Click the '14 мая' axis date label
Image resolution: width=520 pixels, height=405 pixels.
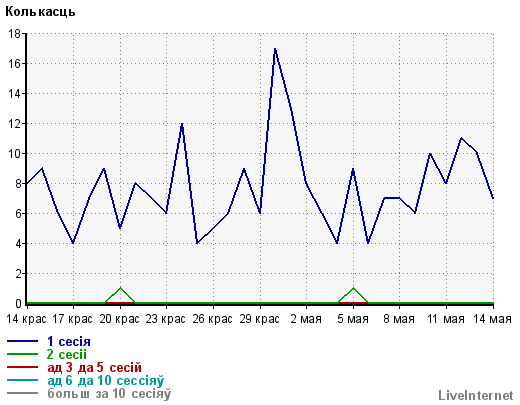click(493, 319)
